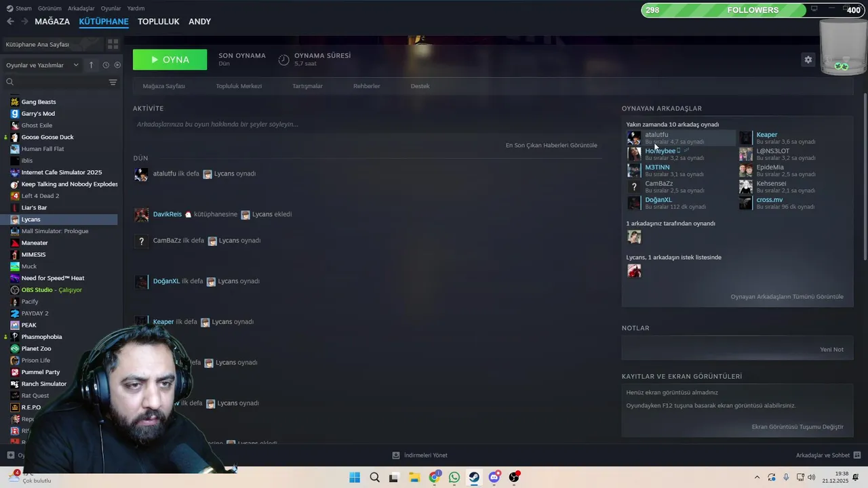This screenshot has height=488, width=868.
Task: Open the TOPLULUK tab
Action: tap(158, 22)
